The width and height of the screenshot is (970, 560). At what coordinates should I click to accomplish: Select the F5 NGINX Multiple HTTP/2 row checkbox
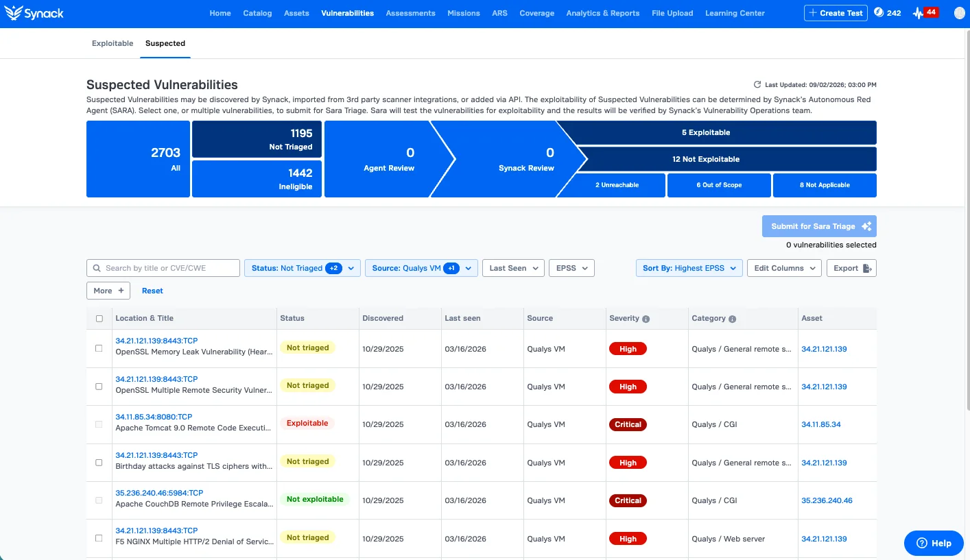click(x=99, y=538)
